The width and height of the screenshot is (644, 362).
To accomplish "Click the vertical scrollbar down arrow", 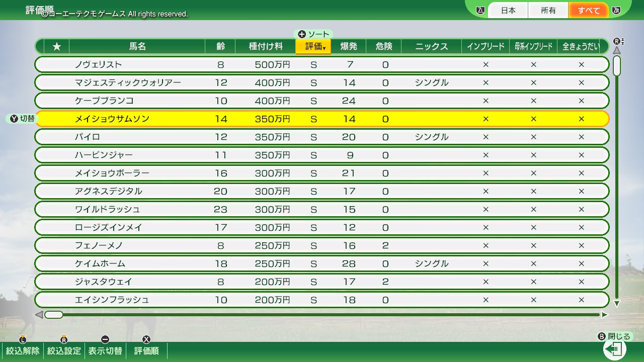I will pos(617,304).
